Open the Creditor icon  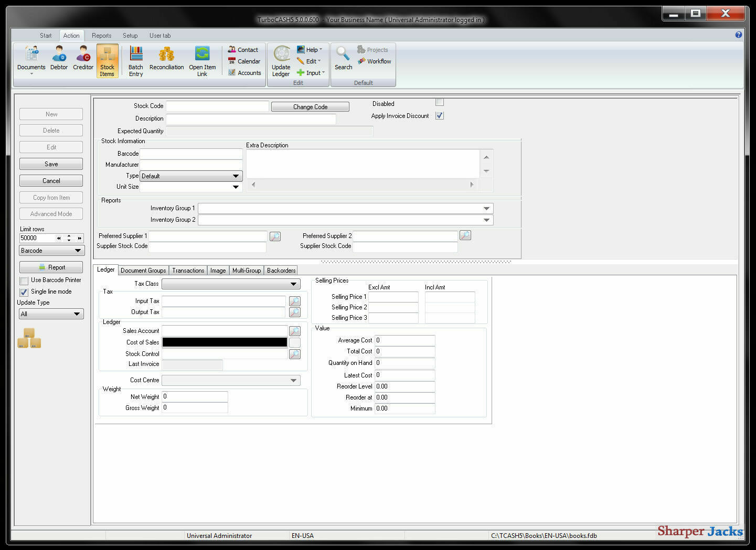[83, 58]
